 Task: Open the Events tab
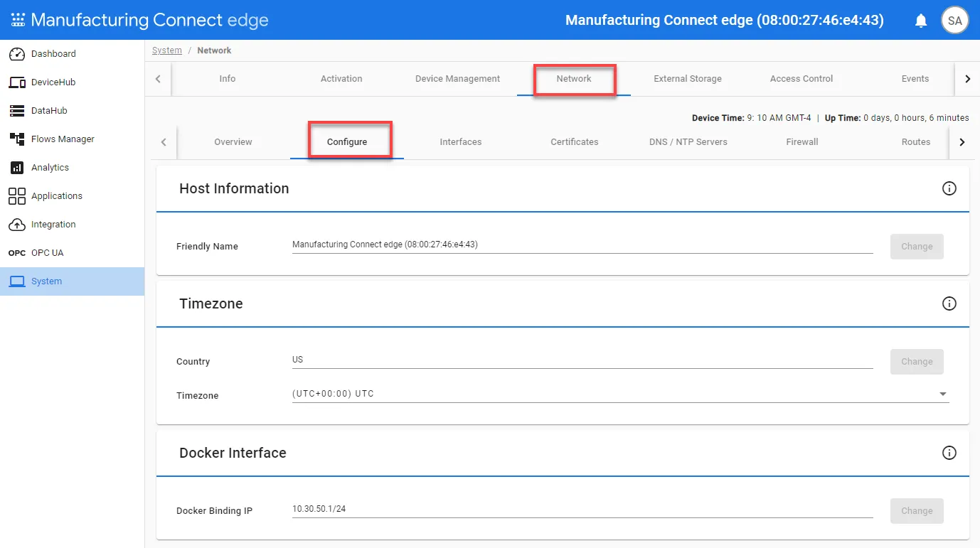point(915,79)
